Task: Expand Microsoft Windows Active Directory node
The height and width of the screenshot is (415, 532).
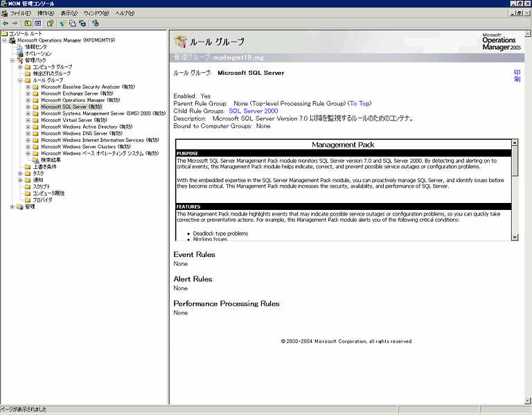Action: click(28, 127)
